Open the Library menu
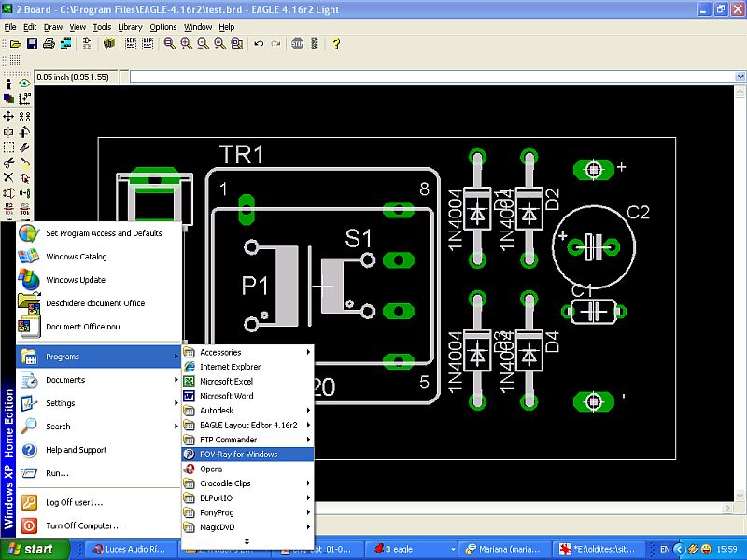This screenshot has width=747, height=560. coord(130,27)
